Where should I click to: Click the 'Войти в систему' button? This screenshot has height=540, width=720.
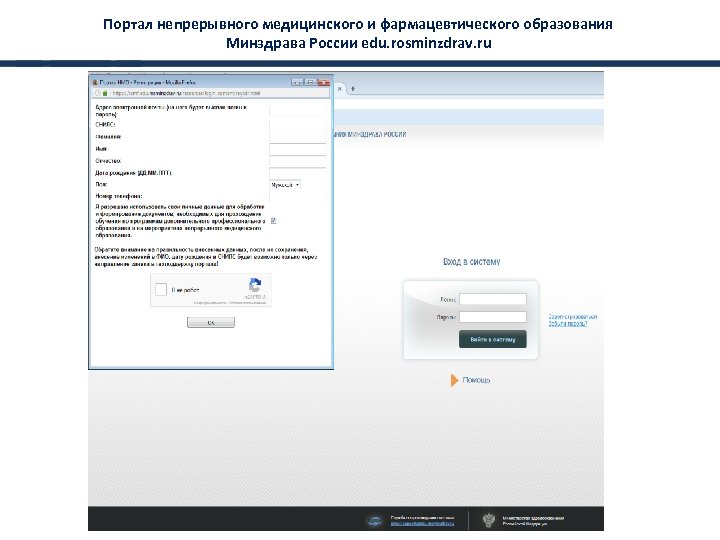(493, 339)
